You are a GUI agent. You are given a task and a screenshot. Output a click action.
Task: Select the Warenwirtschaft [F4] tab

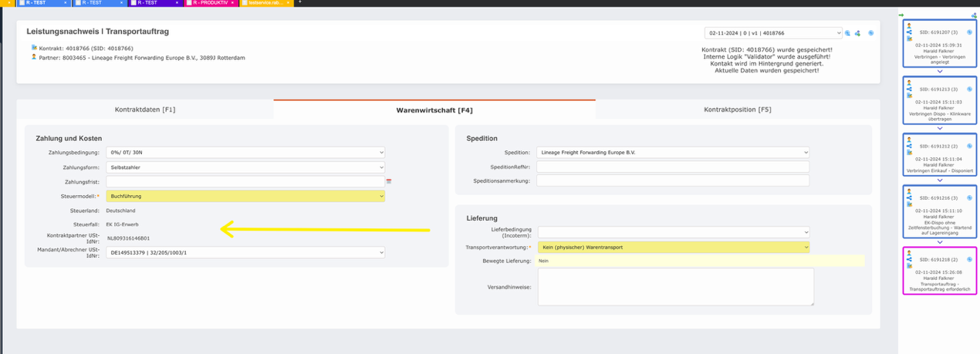434,110
